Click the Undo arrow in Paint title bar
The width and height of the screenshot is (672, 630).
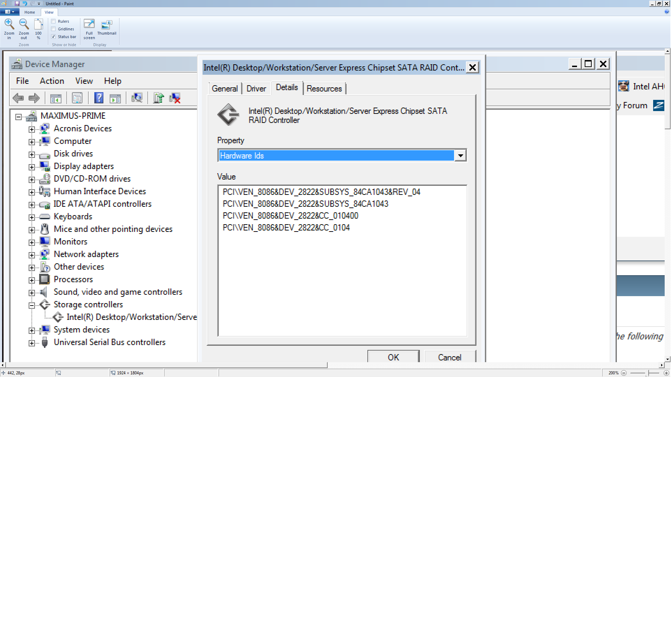click(25, 3)
